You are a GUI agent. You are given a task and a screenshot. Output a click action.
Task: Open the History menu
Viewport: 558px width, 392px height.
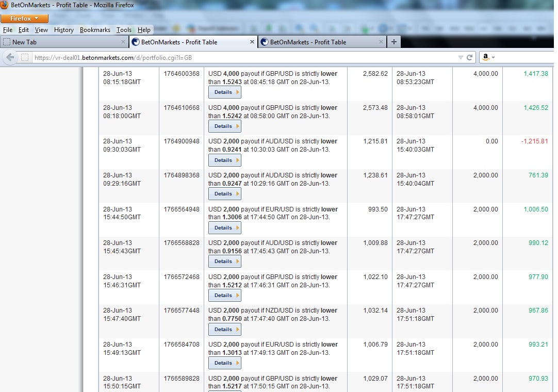(64, 30)
